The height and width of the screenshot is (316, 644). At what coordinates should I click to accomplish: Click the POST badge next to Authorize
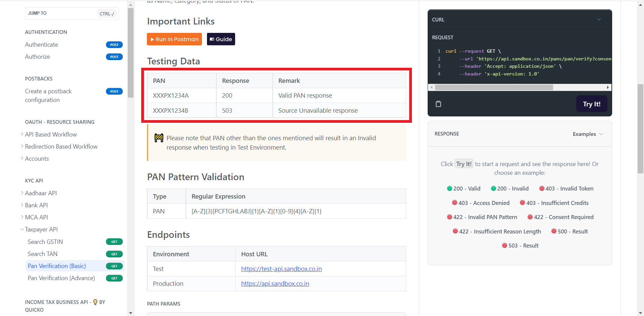(114, 57)
